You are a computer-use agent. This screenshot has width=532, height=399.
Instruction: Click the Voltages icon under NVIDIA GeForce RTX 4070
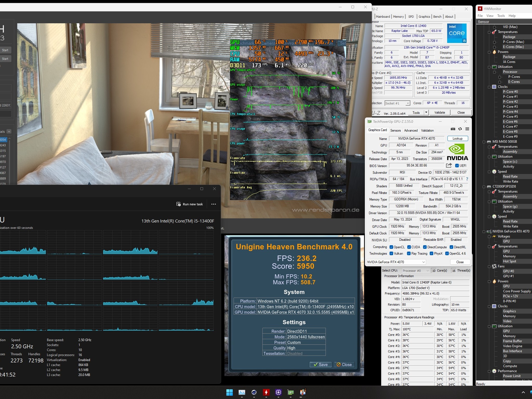pyautogui.click(x=494, y=236)
